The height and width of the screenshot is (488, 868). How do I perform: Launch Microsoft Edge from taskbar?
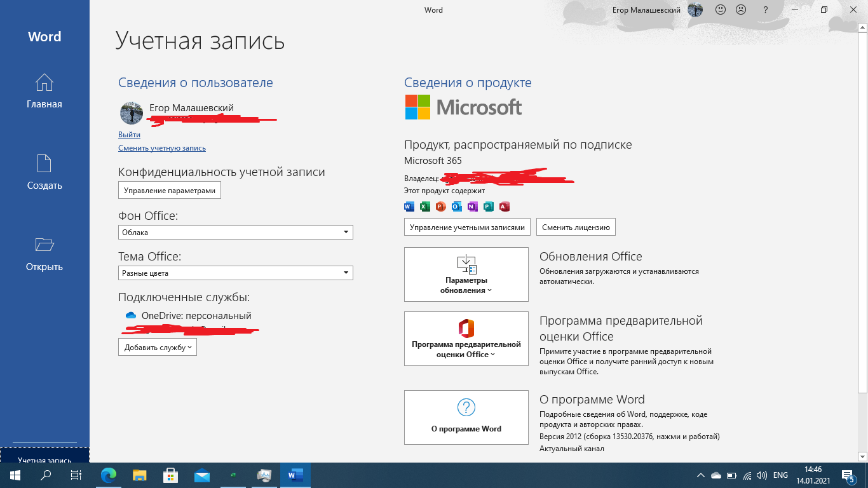click(109, 475)
